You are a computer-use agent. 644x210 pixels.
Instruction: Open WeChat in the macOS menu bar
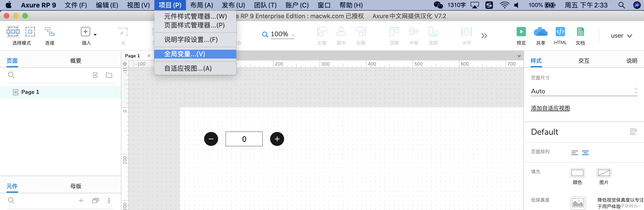(438, 5)
